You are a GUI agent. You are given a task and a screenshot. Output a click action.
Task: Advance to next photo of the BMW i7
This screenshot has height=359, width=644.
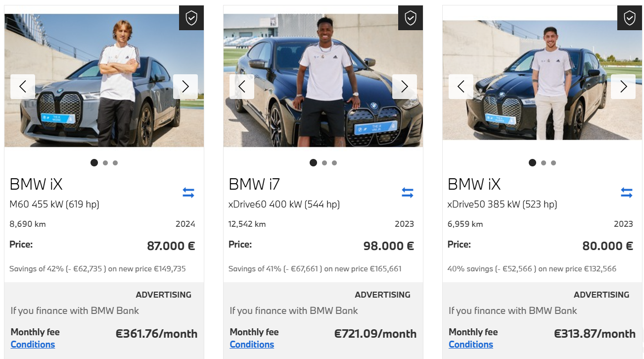405,87
